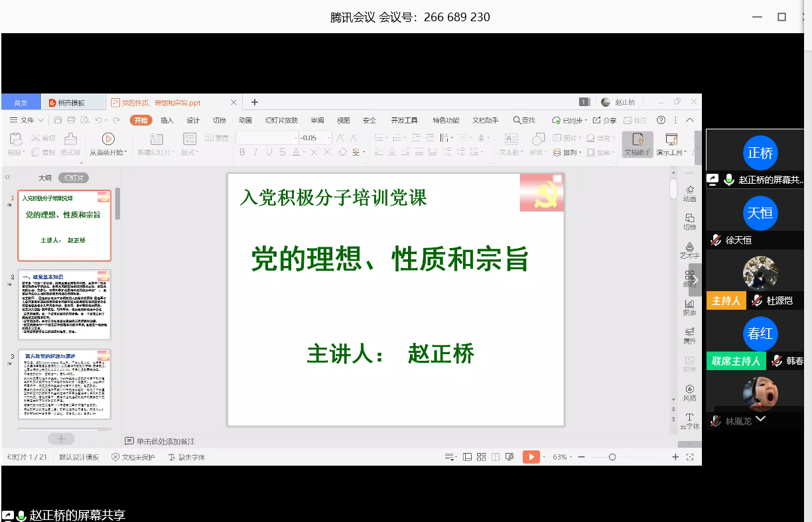812x522 pixels.
Task: Switch to the 首页 home document tab
Action: pyautogui.click(x=21, y=103)
